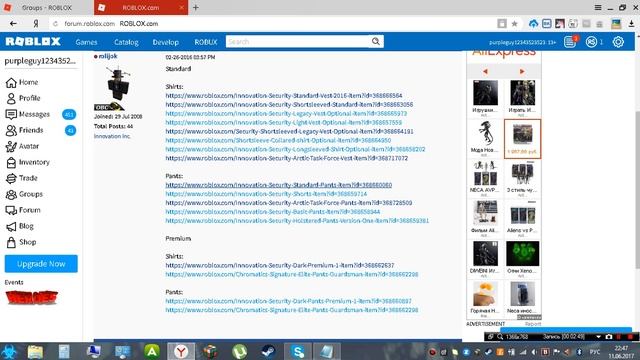The height and width of the screenshot is (360, 640).
Task: Switch to Groups - ROBLOX tab
Action: (47, 7)
